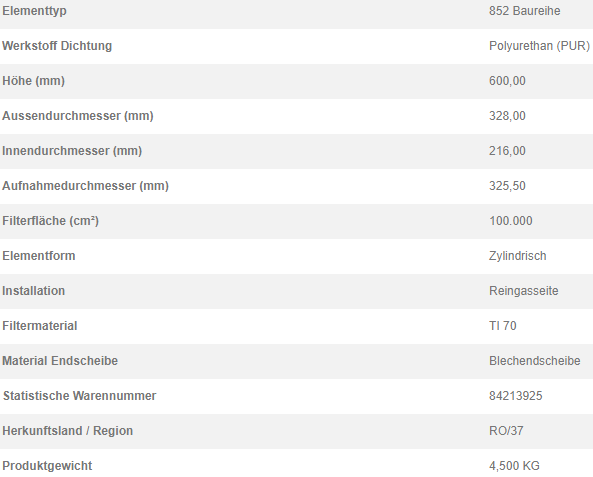Select the Reingasseite installation value
This screenshot has width=593, height=477.
[524, 291]
